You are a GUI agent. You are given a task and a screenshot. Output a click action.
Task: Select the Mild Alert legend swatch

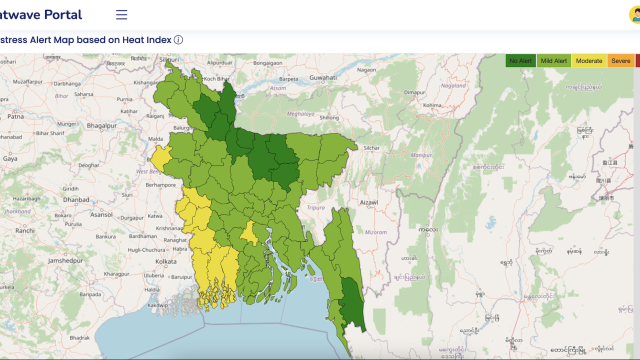point(553,61)
